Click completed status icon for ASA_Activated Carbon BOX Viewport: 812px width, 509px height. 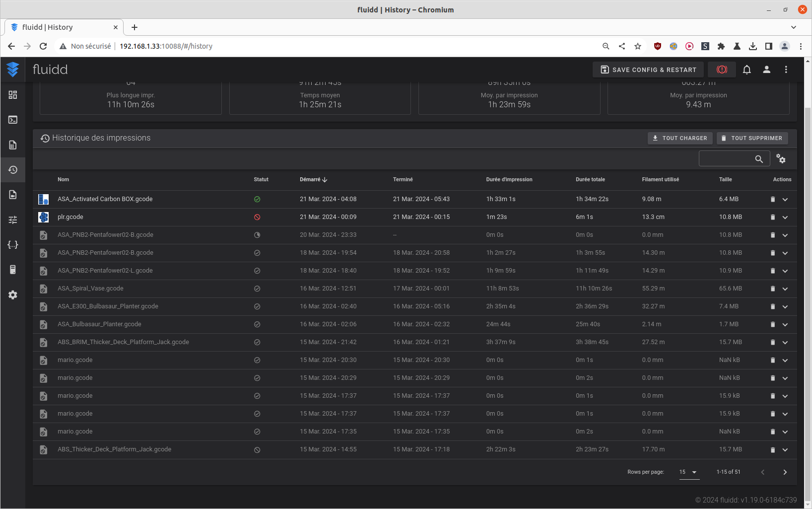coord(257,199)
